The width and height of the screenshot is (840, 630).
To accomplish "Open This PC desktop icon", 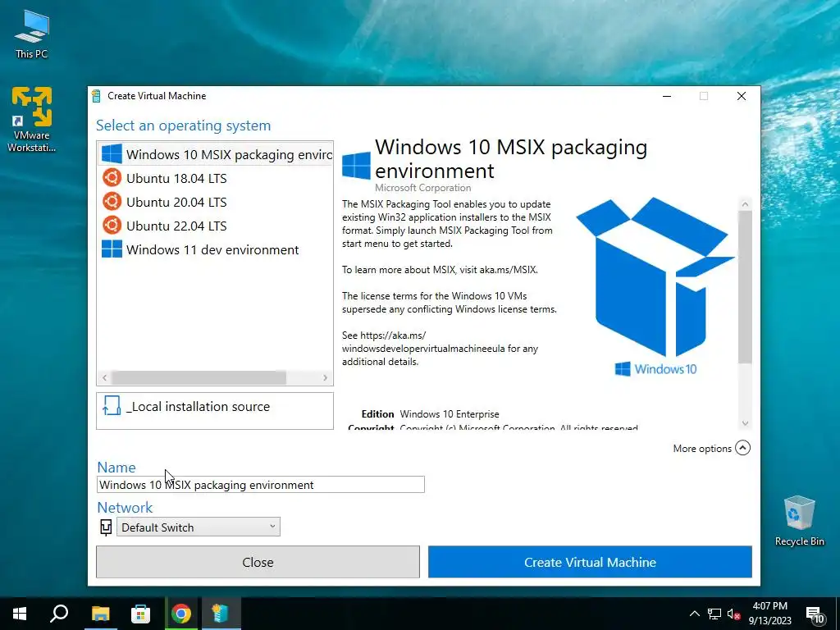I will tap(32, 34).
